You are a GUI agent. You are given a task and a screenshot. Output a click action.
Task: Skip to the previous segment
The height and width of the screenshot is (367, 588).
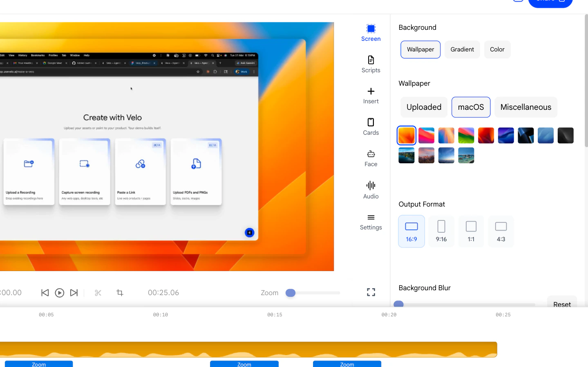(x=45, y=293)
